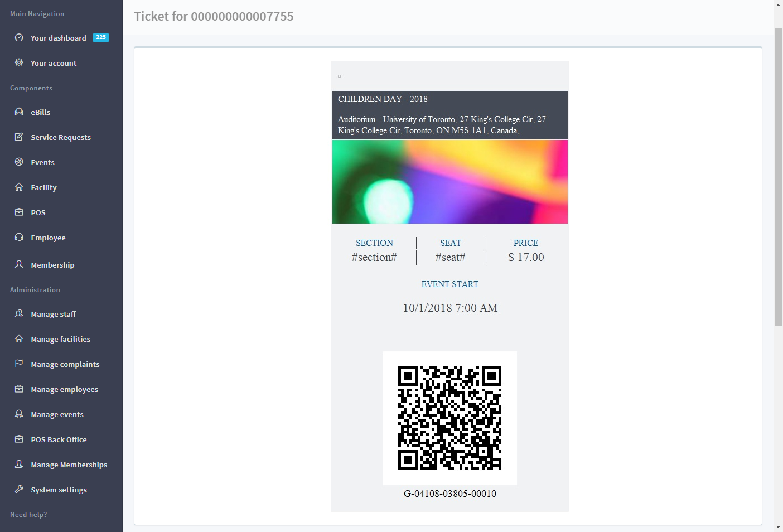Click the Employee headset icon
Viewport: 783px width, 532px height.
click(19, 237)
